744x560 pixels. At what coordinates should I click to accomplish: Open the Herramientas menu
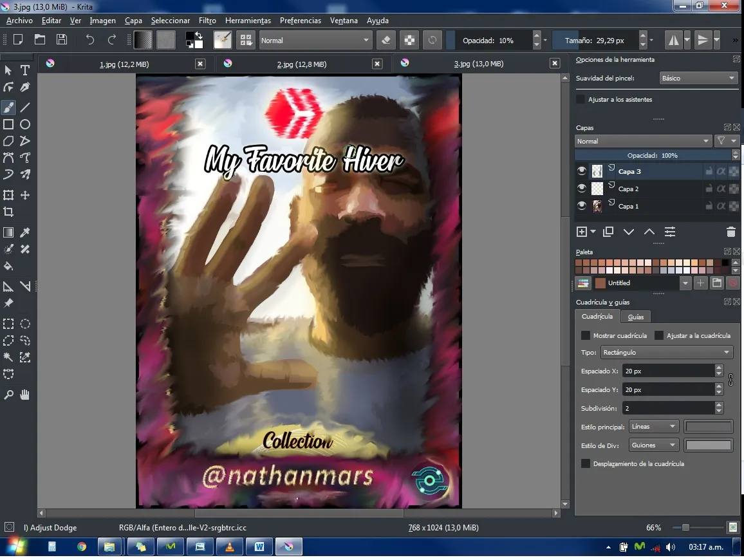click(x=248, y=21)
